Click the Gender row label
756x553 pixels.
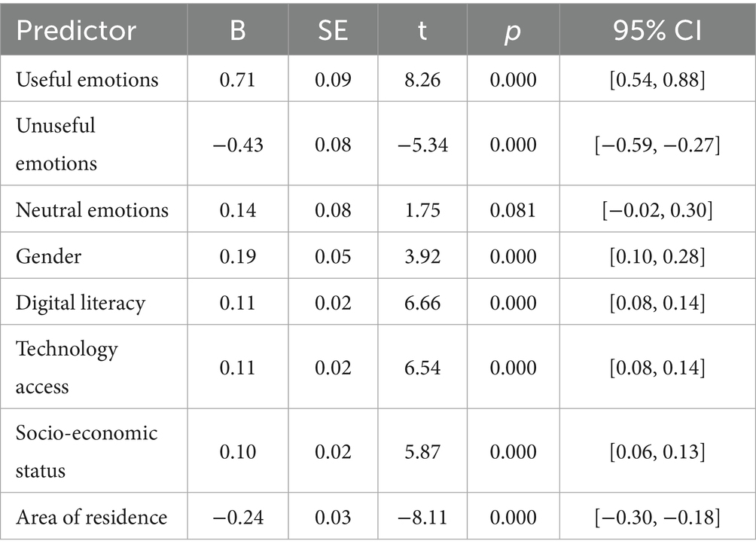tap(49, 256)
